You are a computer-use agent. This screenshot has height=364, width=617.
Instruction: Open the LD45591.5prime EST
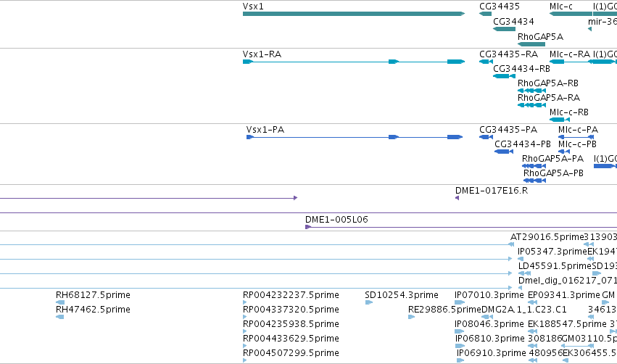coord(524,273)
